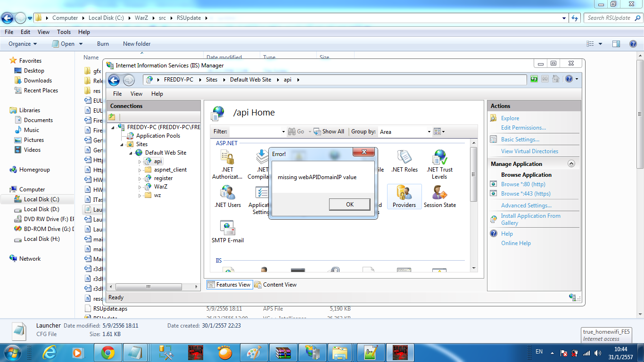Click Burn in Explorer toolbar
Viewport: 644px width, 362px height.
click(103, 44)
